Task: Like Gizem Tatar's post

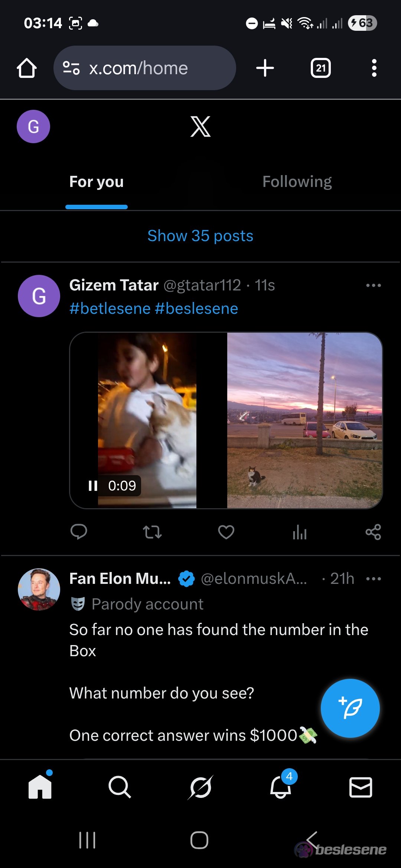Action: (x=226, y=532)
